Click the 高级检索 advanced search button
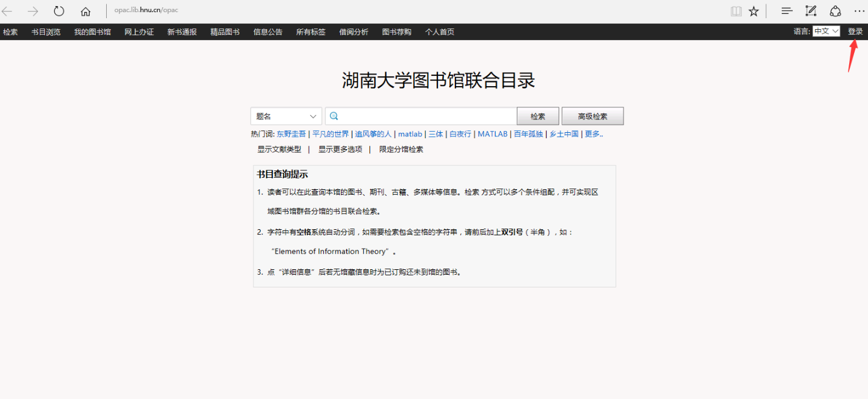This screenshot has height=399, width=868. (x=592, y=116)
